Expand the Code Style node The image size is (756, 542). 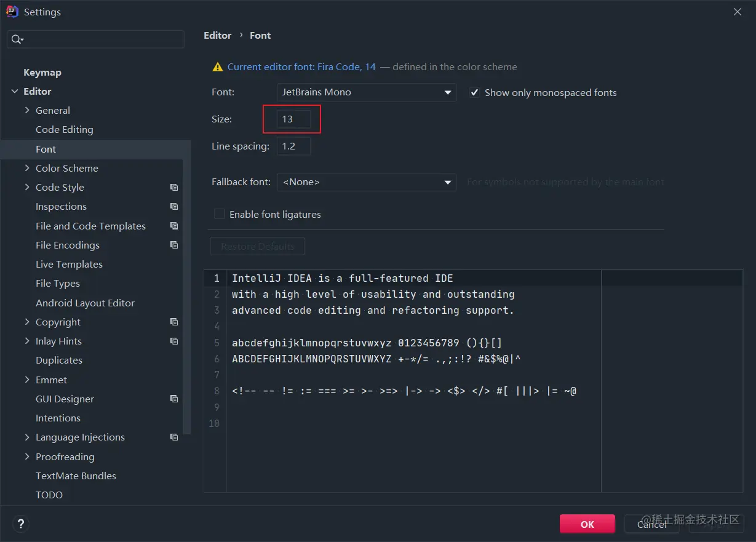point(27,187)
